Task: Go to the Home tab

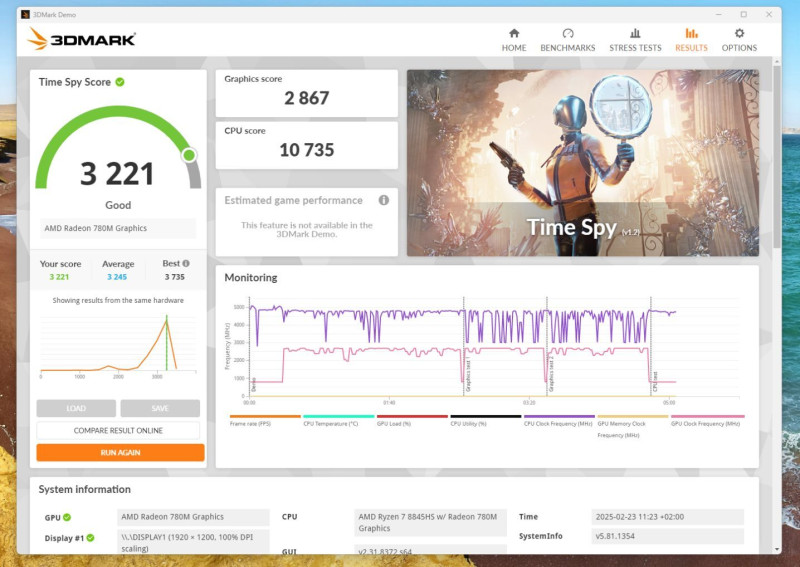Action: (x=514, y=40)
